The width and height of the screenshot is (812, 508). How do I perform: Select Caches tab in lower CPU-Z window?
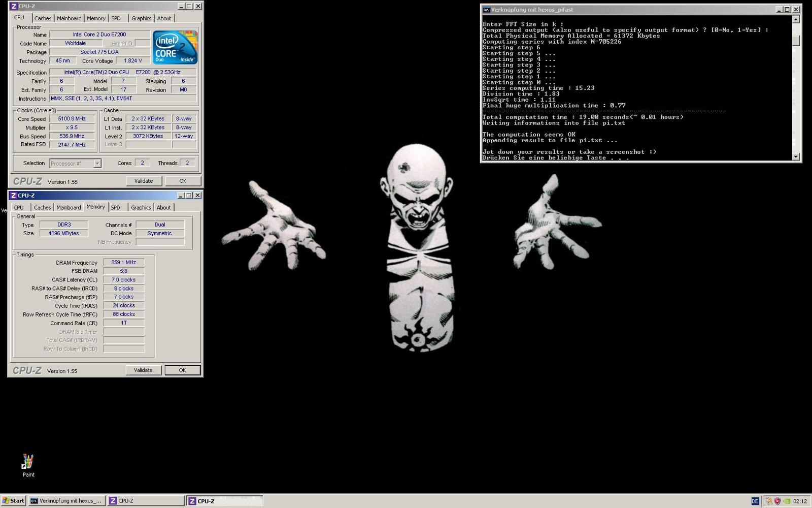click(42, 207)
